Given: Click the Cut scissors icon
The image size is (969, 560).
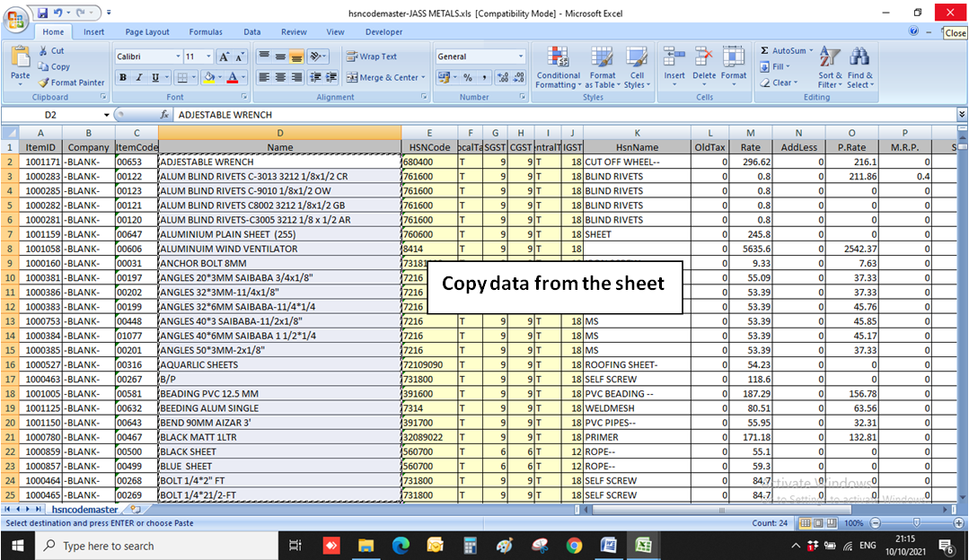Looking at the screenshot, I should (x=43, y=51).
